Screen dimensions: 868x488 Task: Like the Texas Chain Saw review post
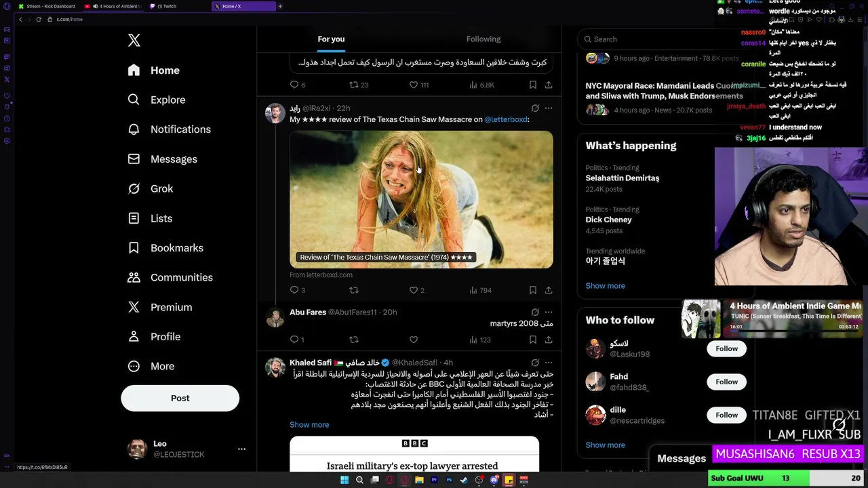(x=416, y=290)
